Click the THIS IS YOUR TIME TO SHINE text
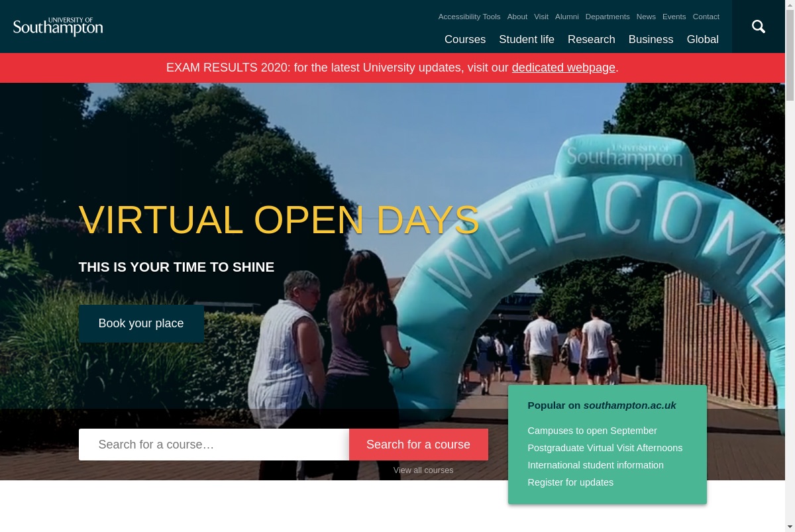The height and width of the screenshot is (532, 795). 176,267
